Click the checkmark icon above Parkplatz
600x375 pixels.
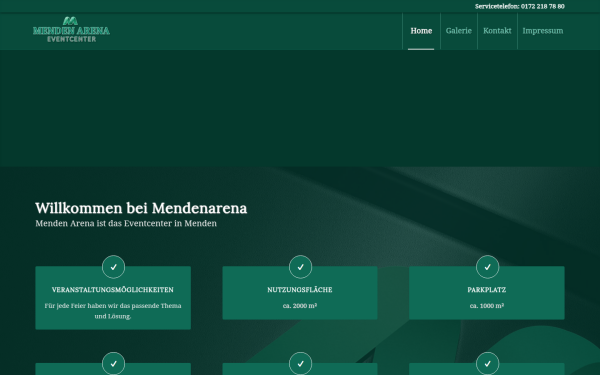tap(488, 267)
